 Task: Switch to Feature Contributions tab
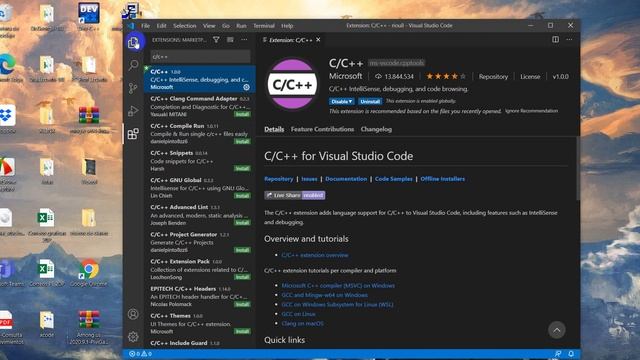(x=322, y=129)
